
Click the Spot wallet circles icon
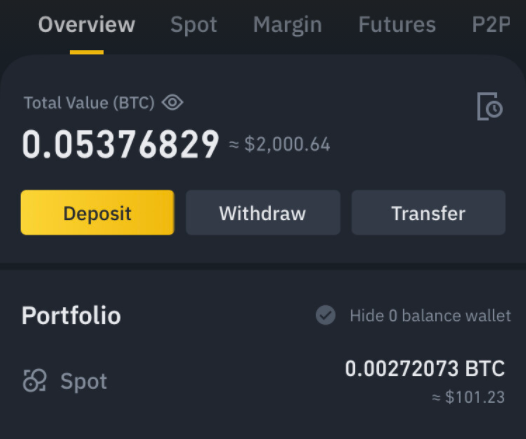35,380
